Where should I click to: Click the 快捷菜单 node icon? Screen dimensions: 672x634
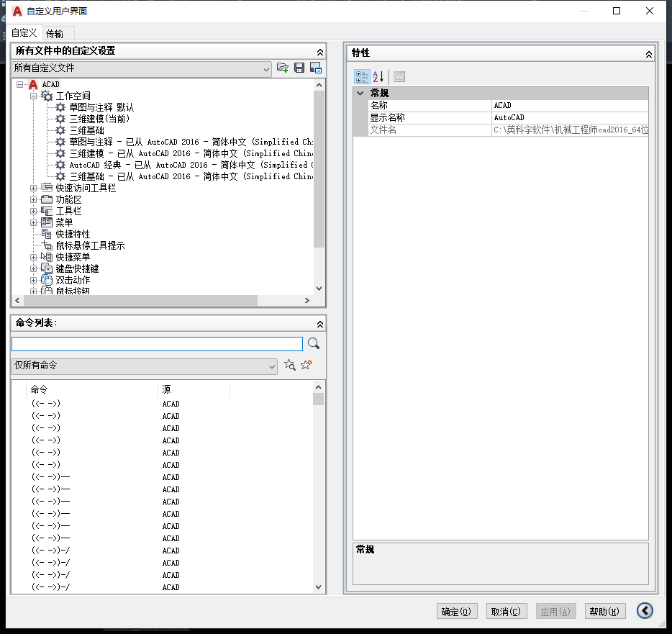[47, 257]
